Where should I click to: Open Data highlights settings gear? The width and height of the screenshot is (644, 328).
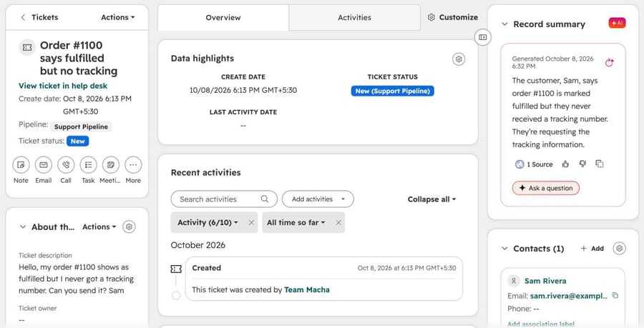[x=459, y=59]
